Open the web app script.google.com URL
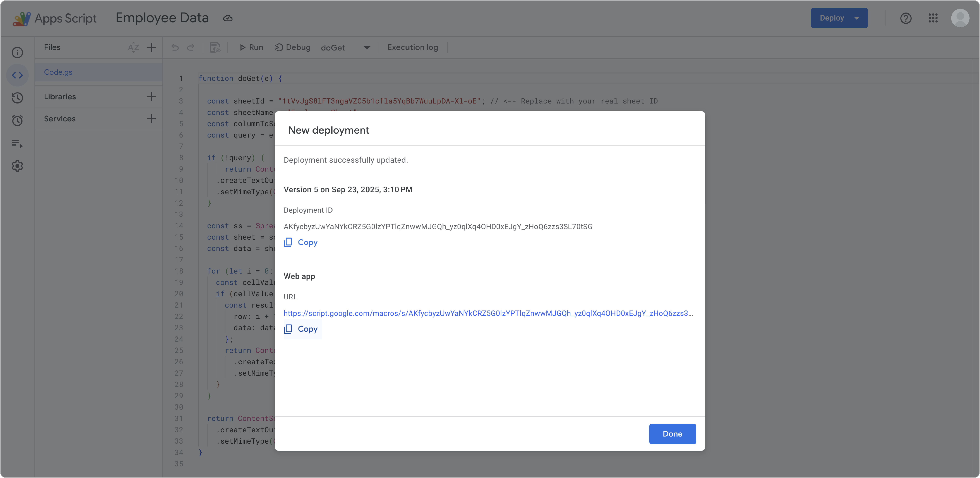The height and width of the screenshot is (478, 980). pyautogui.click(x=488, y=313)
